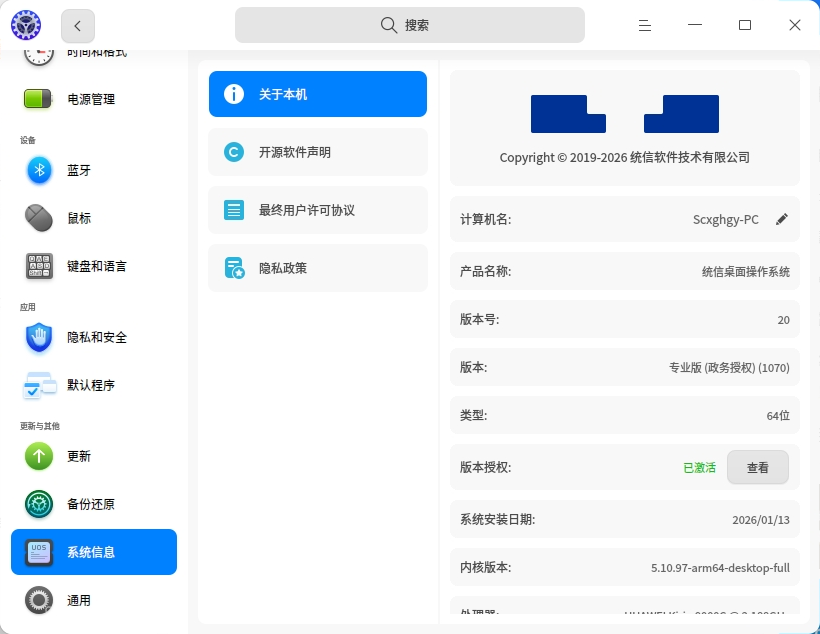The height and width of the screenshot is (634, 820).
Task: Click the 查看 button next to 版本授权
Action: (757, 467)
